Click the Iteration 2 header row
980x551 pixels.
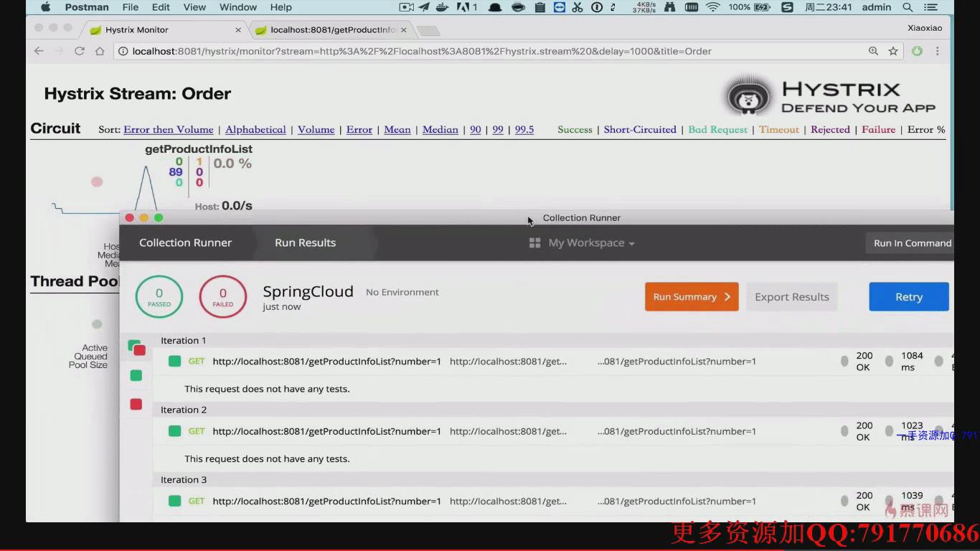552,410
